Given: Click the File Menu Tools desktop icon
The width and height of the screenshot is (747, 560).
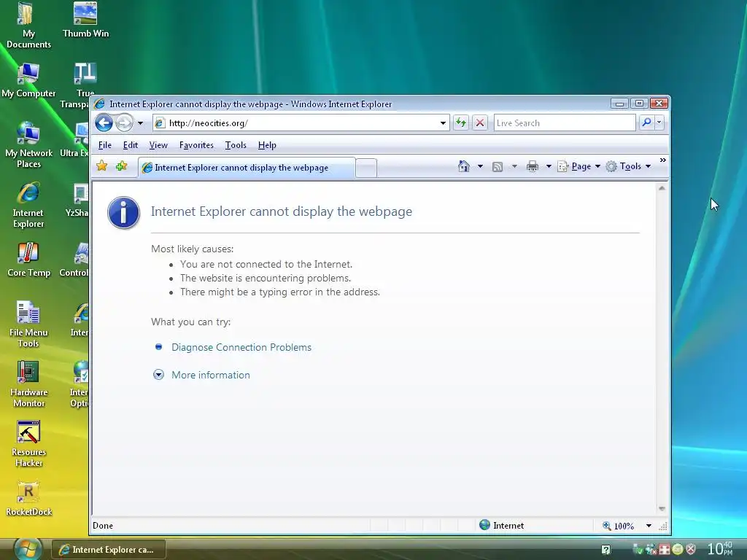Looking at the screenshot, I should pos(28,324).
